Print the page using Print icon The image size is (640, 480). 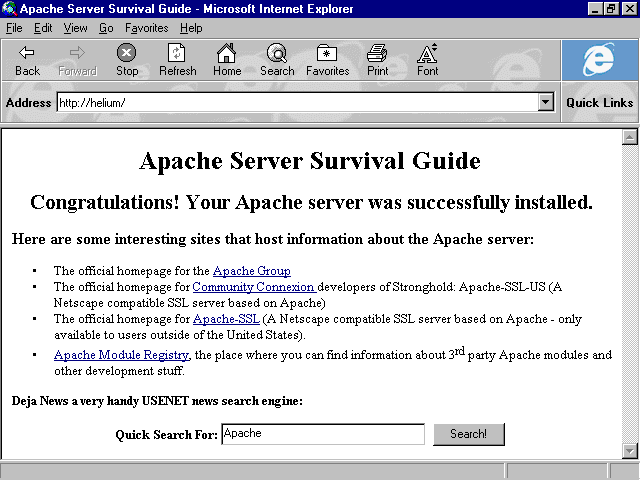tap(377, 53)
